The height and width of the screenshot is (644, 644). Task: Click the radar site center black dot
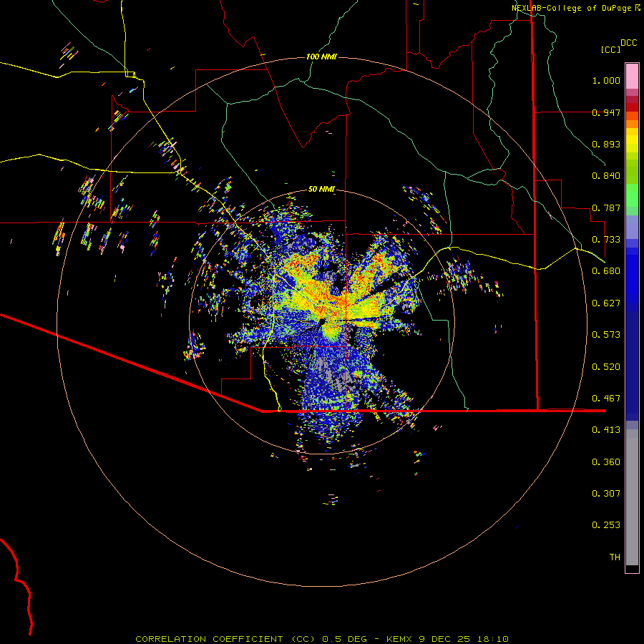321,322
